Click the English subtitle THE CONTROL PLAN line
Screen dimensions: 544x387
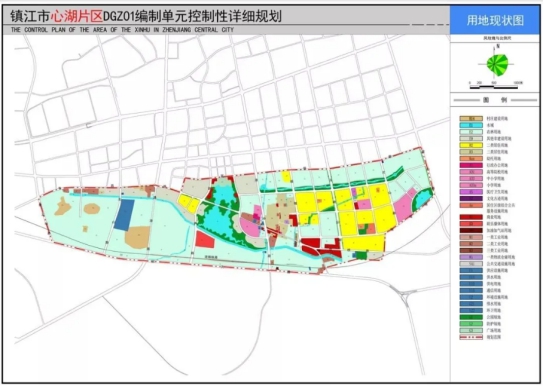point(122,30)
